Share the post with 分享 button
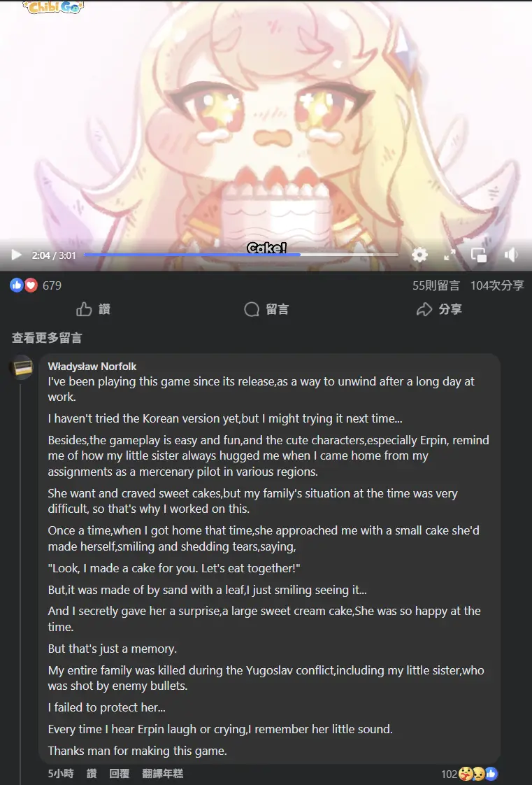532x785 pixels. pos(439,309)
